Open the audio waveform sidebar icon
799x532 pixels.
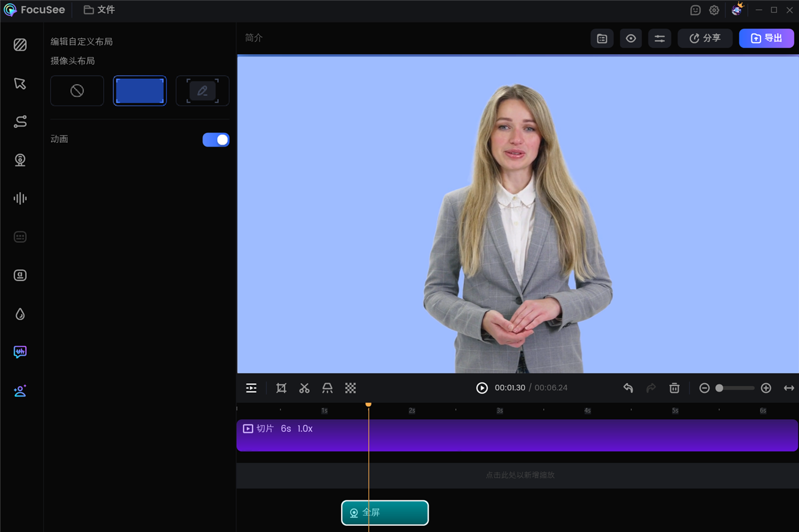pyautogui.click(x=20, y=198)
